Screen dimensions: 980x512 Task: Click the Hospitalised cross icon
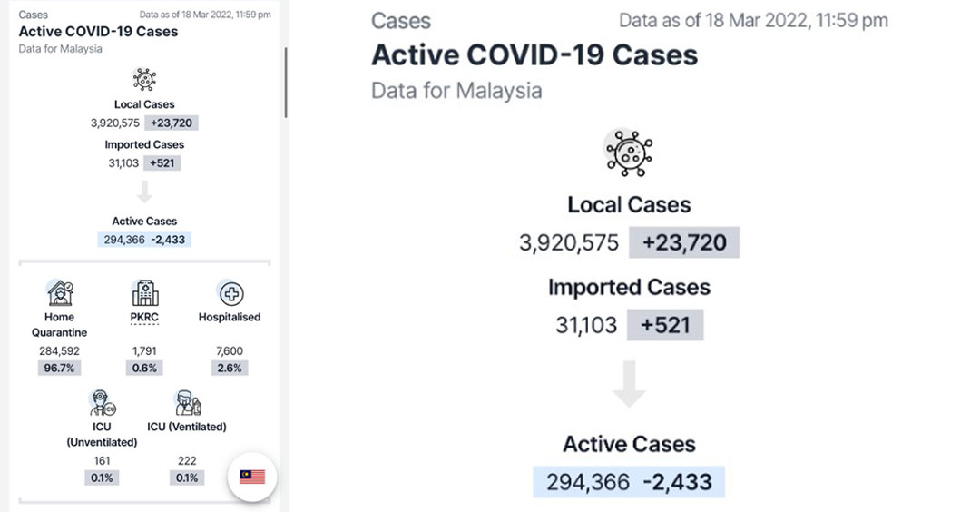point(230,293)
